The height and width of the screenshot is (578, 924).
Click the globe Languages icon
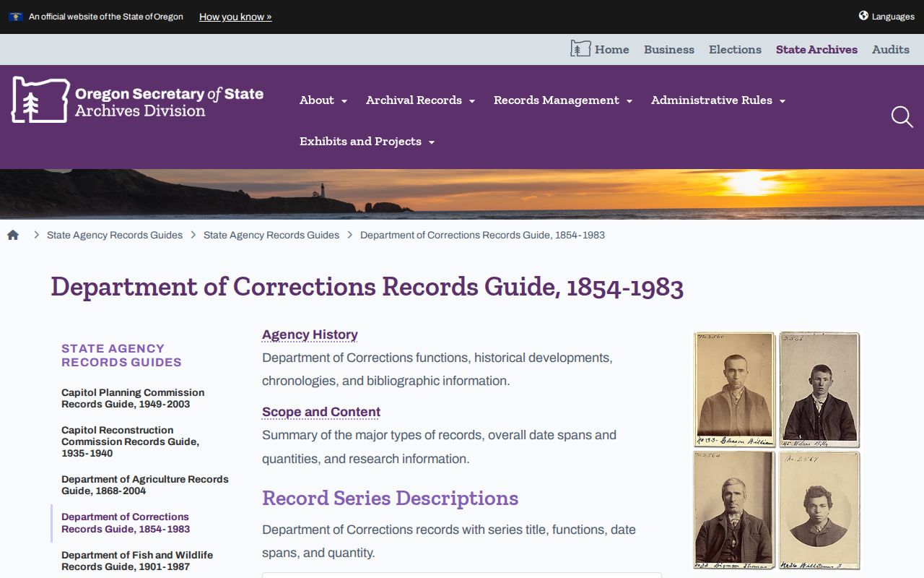click(863, 16)
